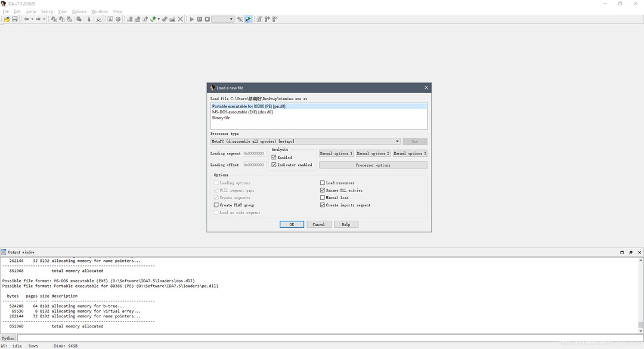Float the Output window panel

pyautogui.click(x=631, y=252)
